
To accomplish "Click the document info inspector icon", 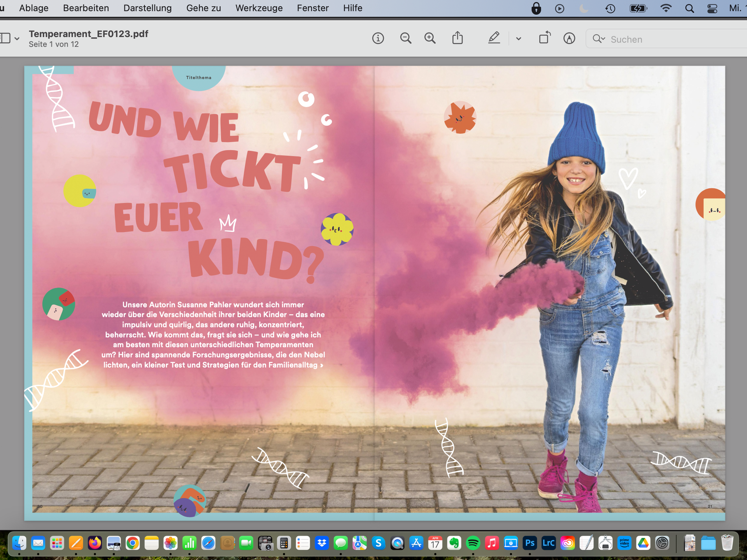I will [378, 38].
